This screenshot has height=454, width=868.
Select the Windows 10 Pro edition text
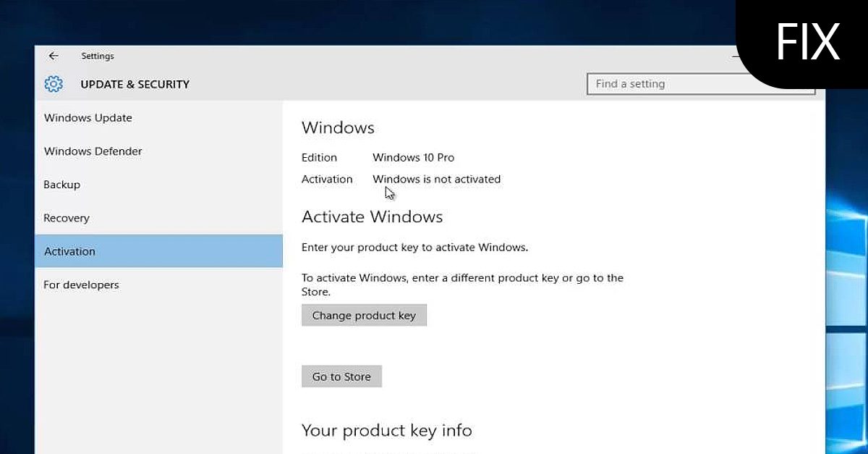coord(413,157)
